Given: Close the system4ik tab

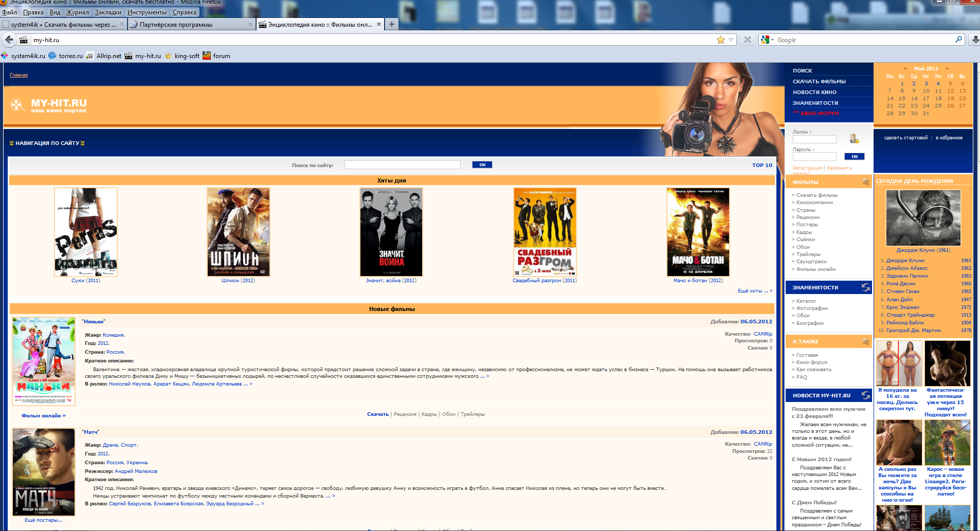Looking at the screenshot, I should [x=122, y=24].
